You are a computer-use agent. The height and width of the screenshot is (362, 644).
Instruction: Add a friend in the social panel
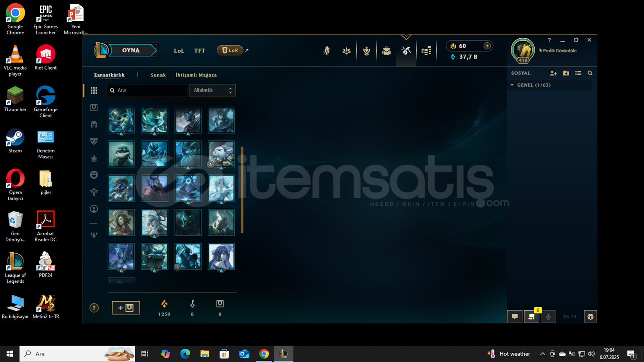click(x=553, y=73)
